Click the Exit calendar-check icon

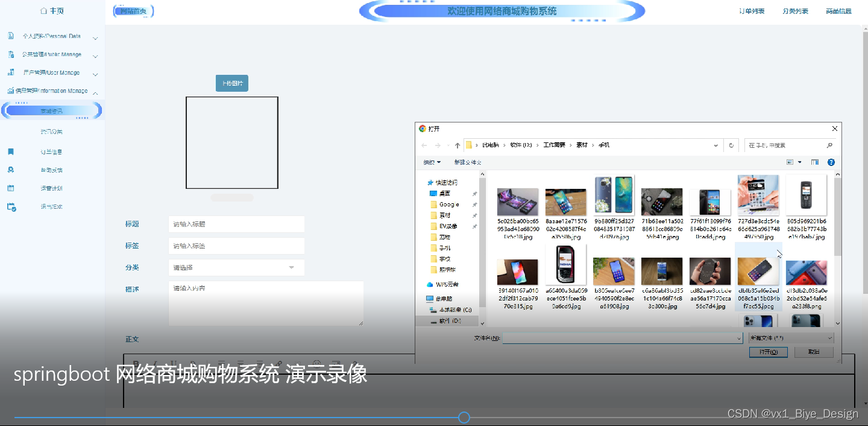tap(11, 207)
